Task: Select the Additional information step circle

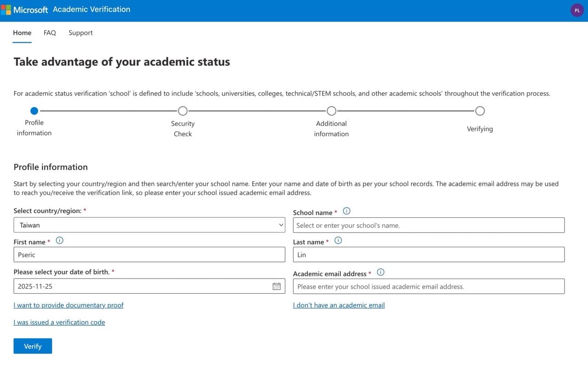Action: pyautogui.click(x=331, y=111)
